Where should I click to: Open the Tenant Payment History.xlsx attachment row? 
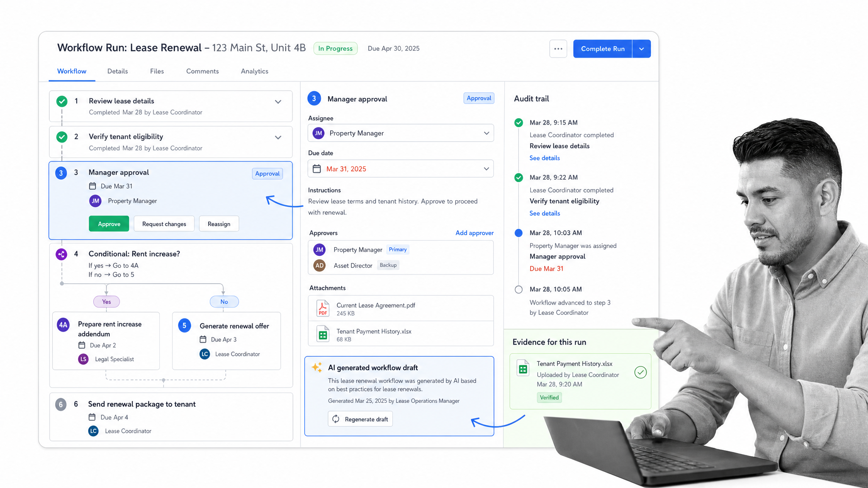tap(401, 334)
